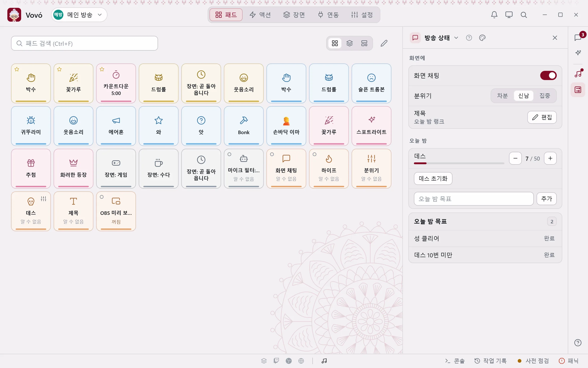Image resolution: width=588 pixels, height=368 pixels.
Task: Toggle the 화면 채팅 switch
Action: pyautogui.click(x=548, y=75)
